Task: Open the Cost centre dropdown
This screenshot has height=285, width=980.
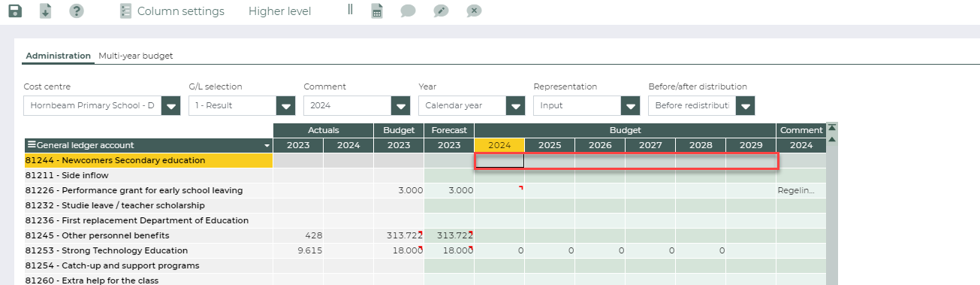Action: tap(172, 106)
